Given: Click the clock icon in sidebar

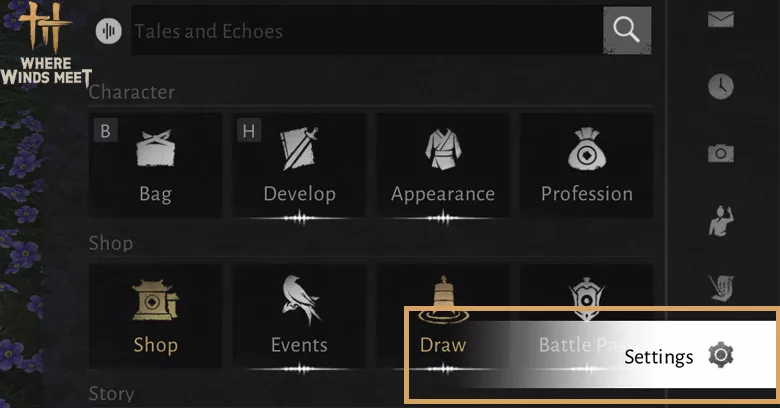Looking at the screenshot, I should click(x=720, y=86).
